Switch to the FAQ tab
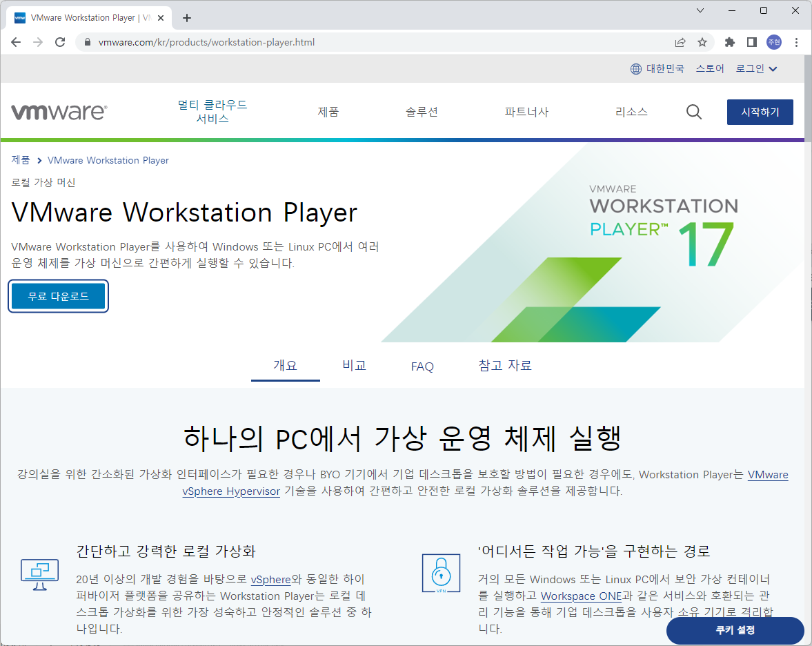Screen dimensions: 812x646 tap(422, 366)
